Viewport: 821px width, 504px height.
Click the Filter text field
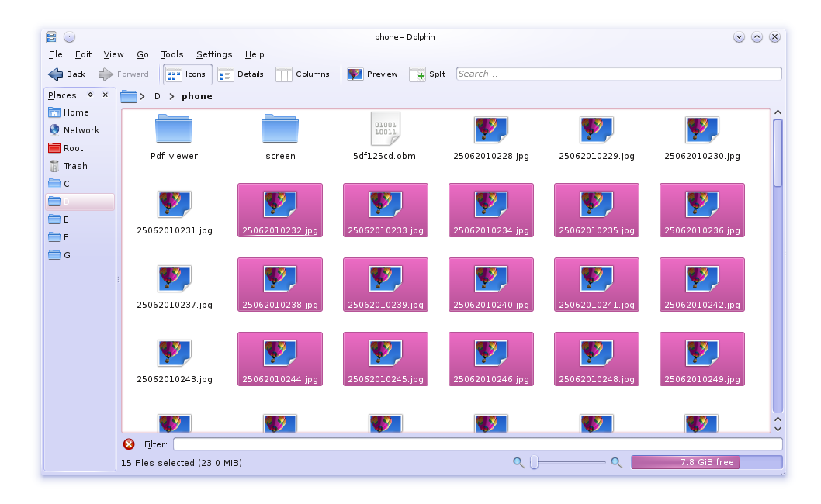(x=477, y=444)
